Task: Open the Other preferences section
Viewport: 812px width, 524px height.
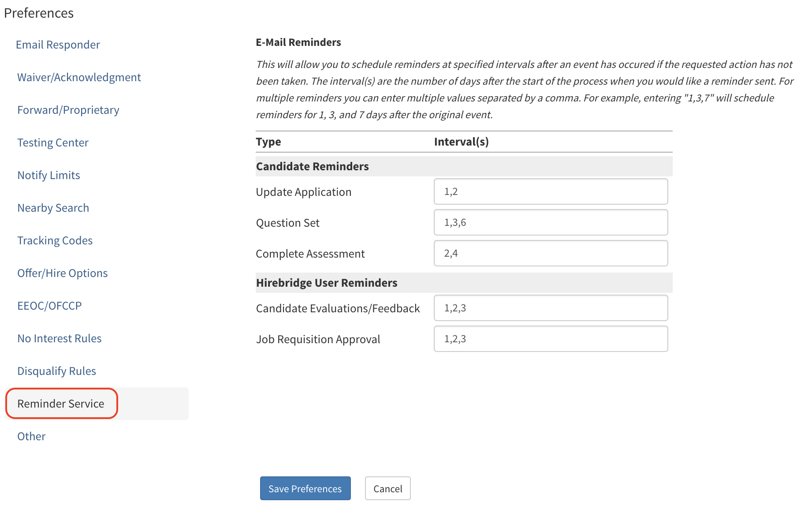Action: click(31, 436)
